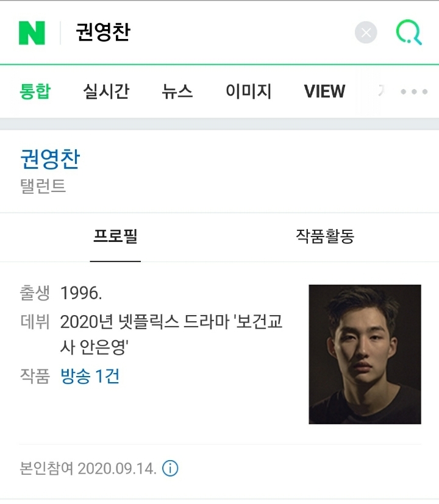Image resolution: width=439 pixels, height=504 pixels.
Task: Expand more search categories via ellipsis
Action: click(414, 92)
